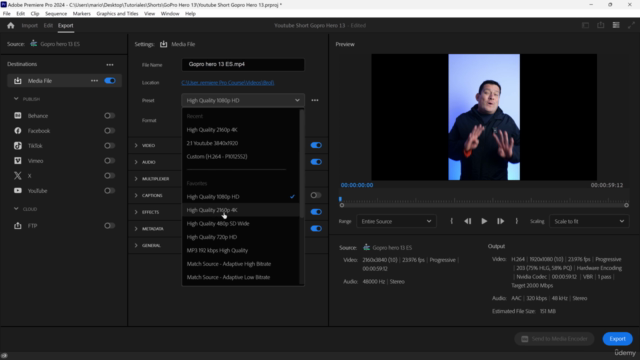Disable the Media File destination toggle
The height and width of the screenshot is (360, 640).
(x=110, y=81)
